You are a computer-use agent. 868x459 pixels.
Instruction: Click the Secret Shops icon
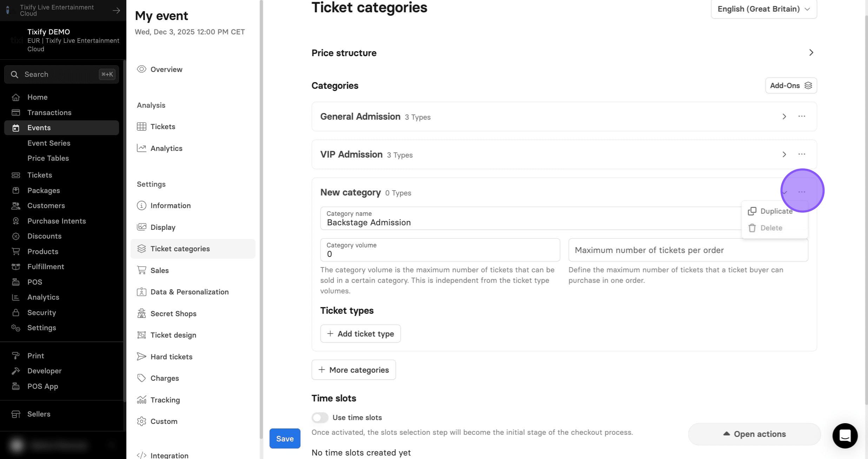pos(141,313)
